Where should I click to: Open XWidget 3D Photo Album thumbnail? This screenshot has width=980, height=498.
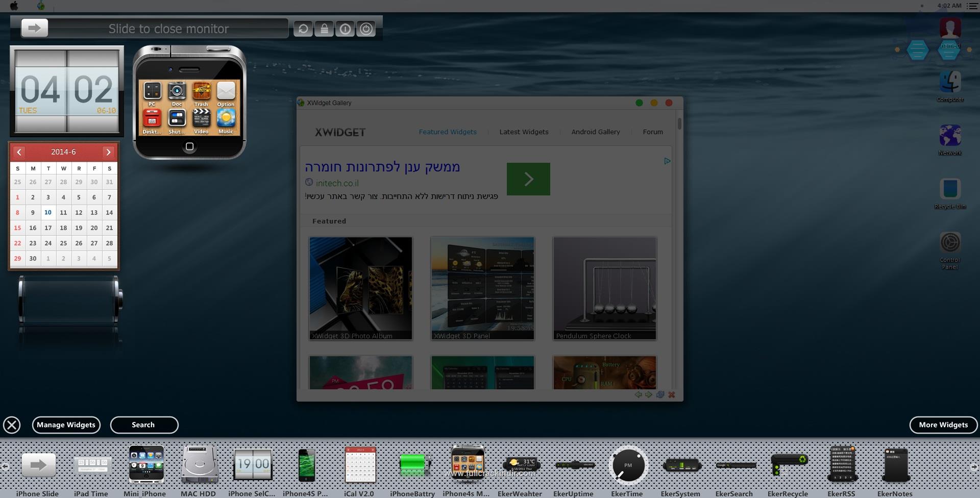tap(360, 288)
